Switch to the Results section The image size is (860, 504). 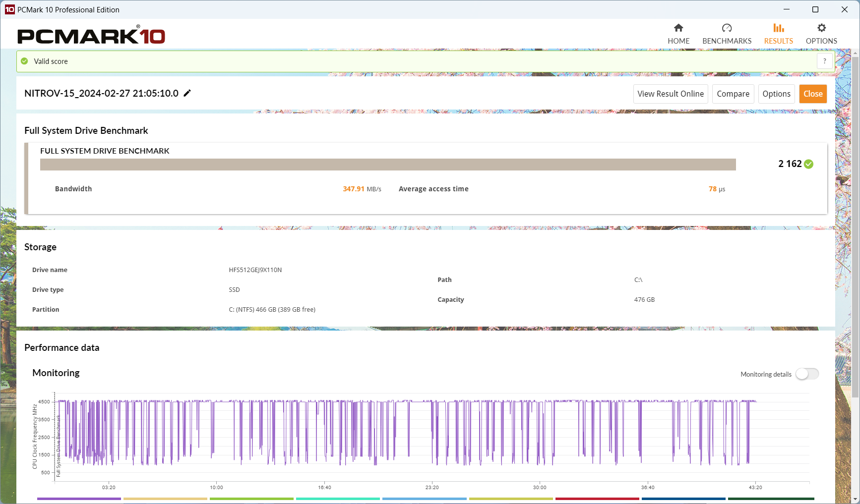778,34
